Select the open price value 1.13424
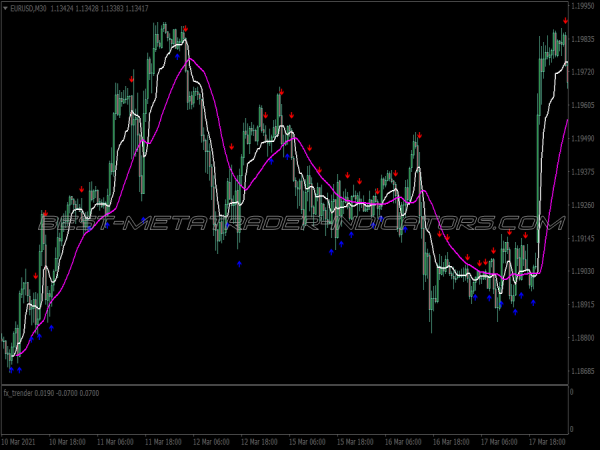Screen dimensions: 600x450 click(x=62, y=8)
